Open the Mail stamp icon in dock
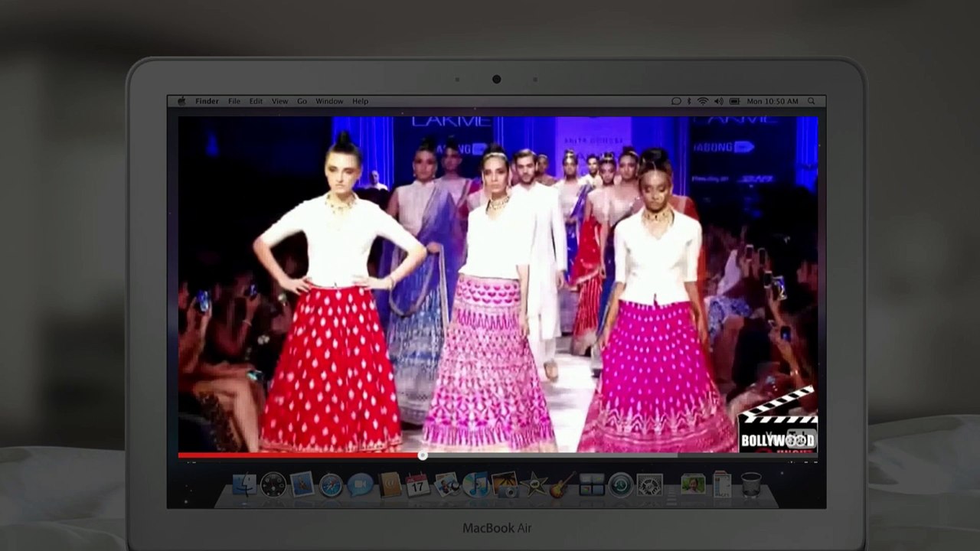Viewport: 980px width, 551px height. coord(302,484)
